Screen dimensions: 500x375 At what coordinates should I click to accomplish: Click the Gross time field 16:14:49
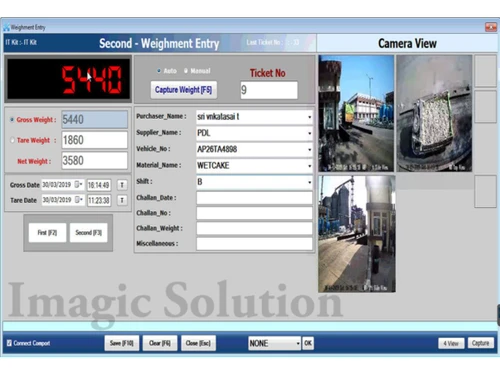point(99,185)
